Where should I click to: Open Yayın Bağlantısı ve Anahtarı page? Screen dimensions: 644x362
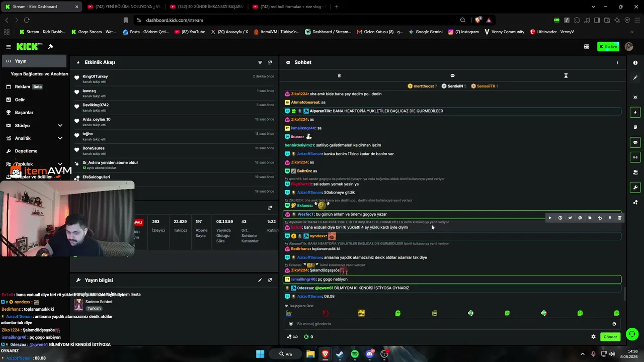point(39,74)
